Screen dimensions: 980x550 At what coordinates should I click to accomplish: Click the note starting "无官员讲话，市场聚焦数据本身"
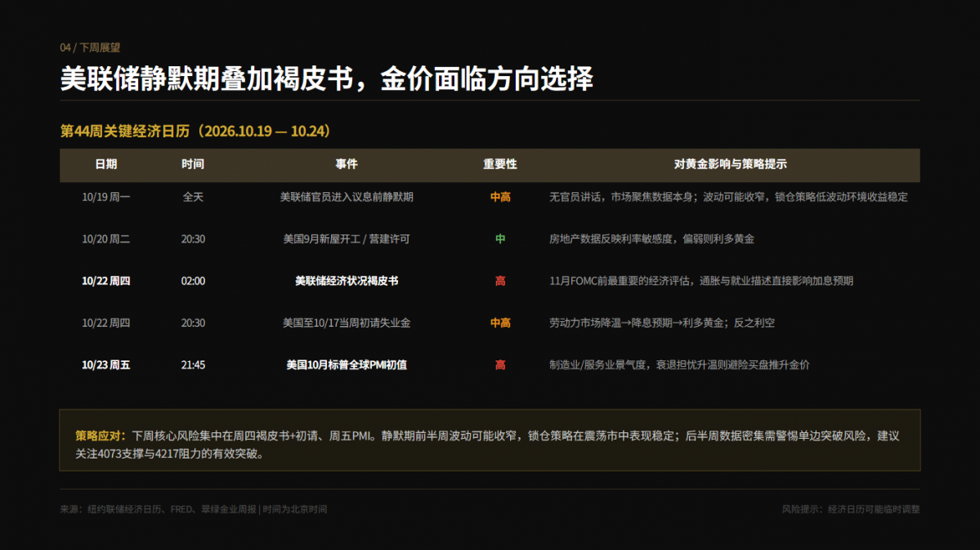(728, 197)
